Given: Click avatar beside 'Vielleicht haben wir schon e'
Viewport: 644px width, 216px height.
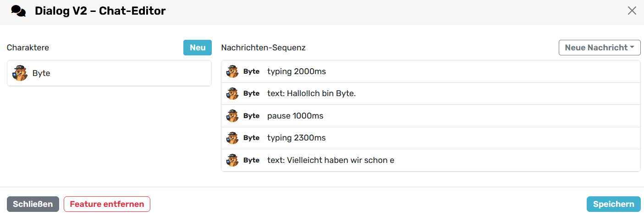Looking at the screenshot, I should [232, 160].
